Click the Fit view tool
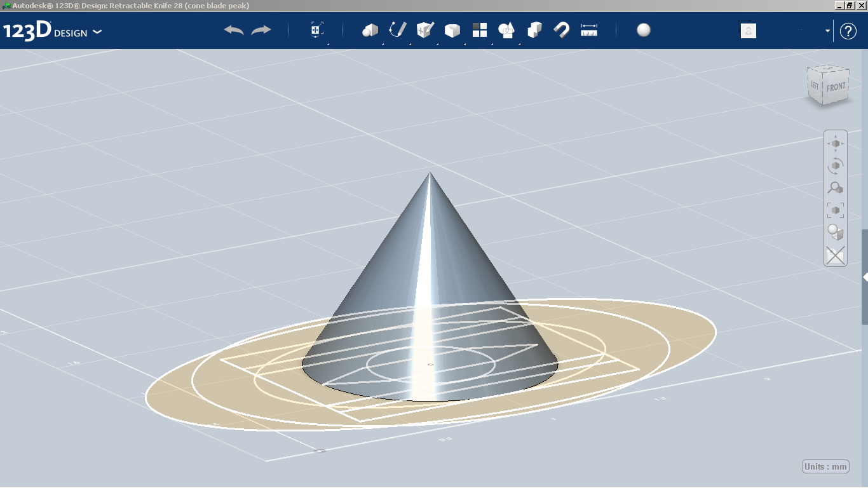The width and height of the screenshot is (868, 488). click(836, 210)
